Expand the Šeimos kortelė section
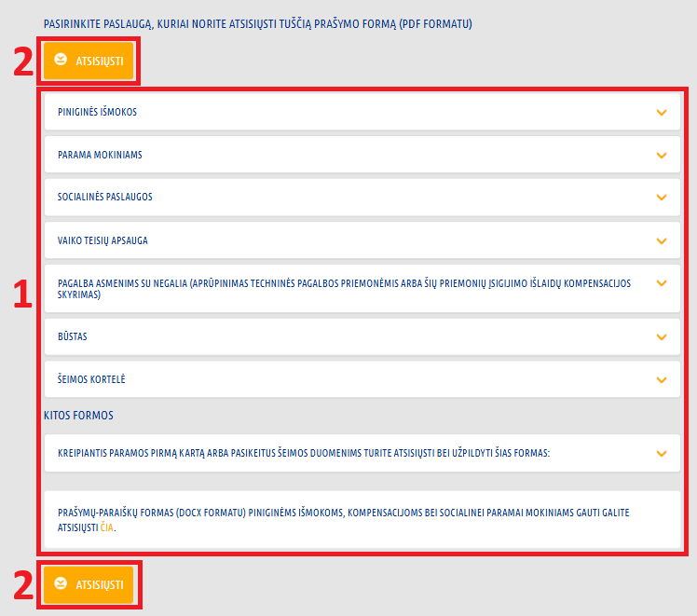This screenshot has width=697, height=616. pyautogui.click(x=362, y=379)
